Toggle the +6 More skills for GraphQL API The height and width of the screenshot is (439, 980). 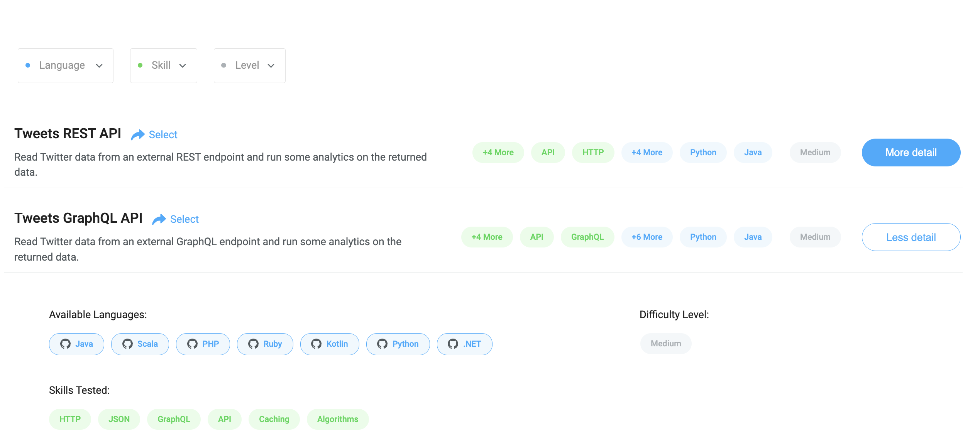[647, 236]
